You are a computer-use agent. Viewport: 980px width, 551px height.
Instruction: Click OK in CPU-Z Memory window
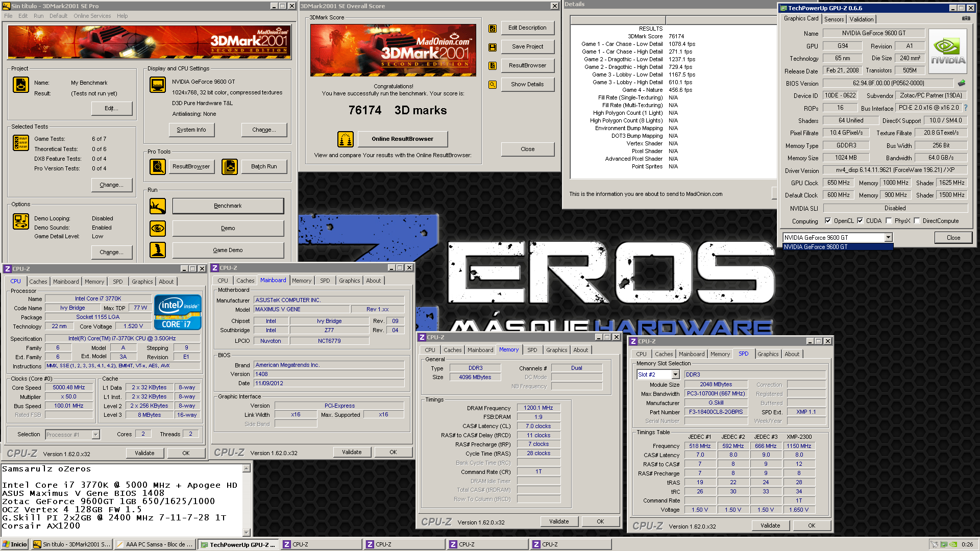coord(600,521)
